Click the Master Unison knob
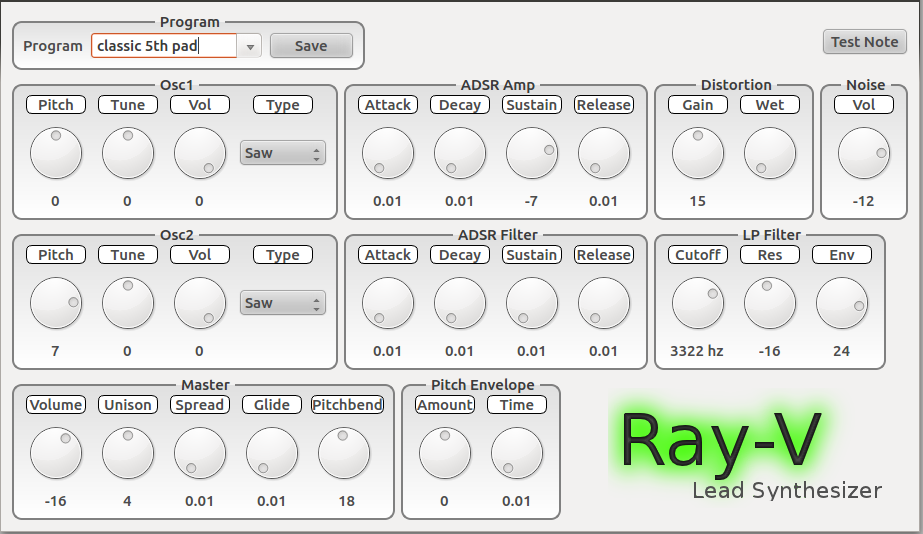 128,453
